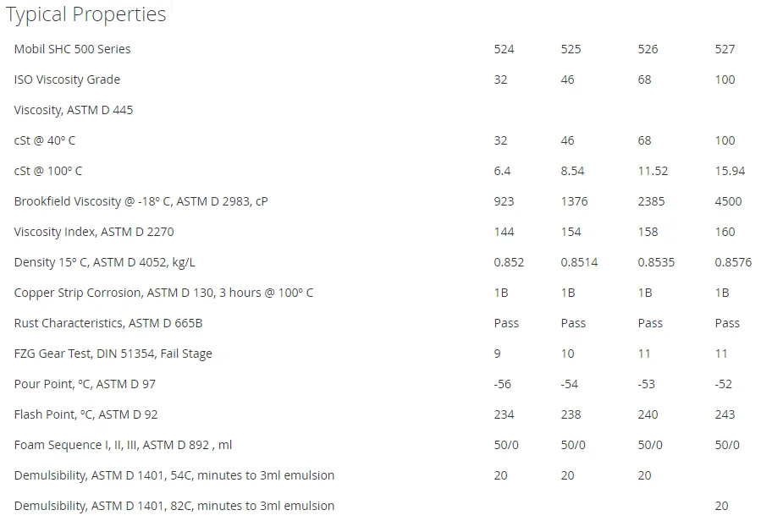Click the 4500 Brookfield viscosity value

click(x=728, y=201)
